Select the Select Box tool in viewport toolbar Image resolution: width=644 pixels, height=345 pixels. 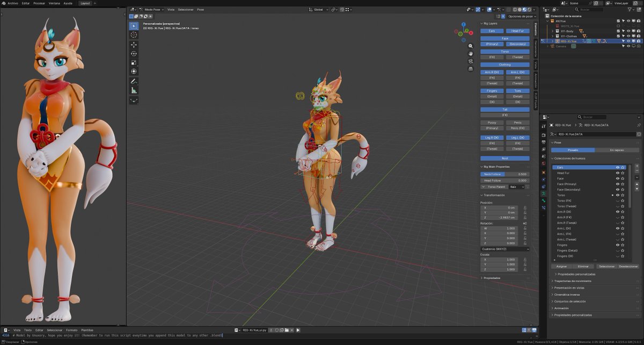point(134,26)
